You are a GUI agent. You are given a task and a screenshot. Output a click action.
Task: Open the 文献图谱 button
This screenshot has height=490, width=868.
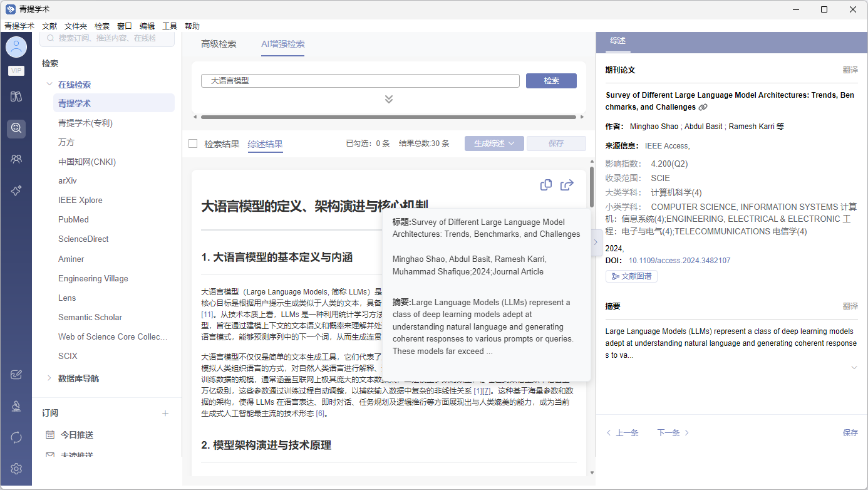(x=631, y=276)
